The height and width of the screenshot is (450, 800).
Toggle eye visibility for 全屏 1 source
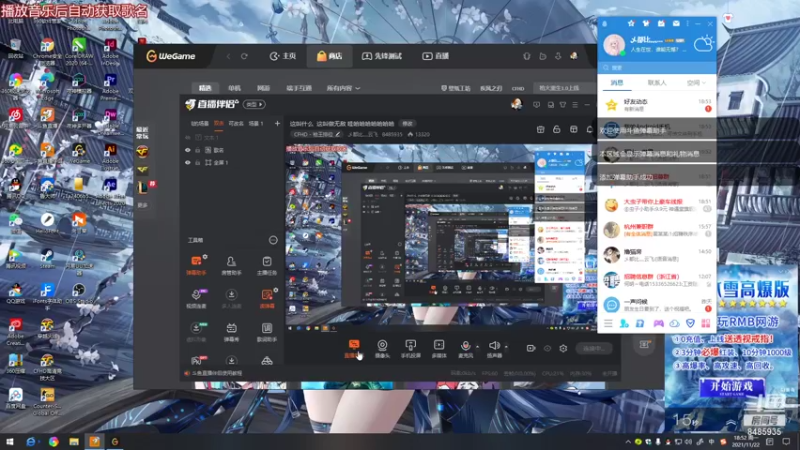point(188,163)
